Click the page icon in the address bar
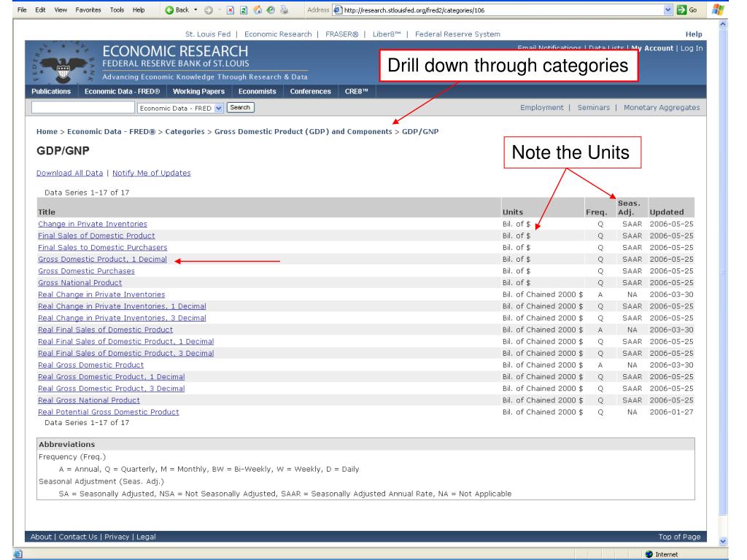The image size is (747, 560). (338, 10)
